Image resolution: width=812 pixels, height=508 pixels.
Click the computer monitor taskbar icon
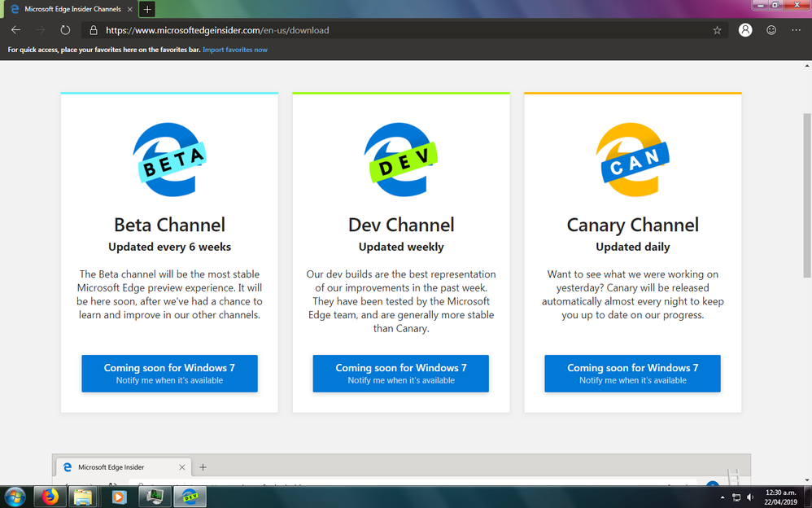point(155,497)
